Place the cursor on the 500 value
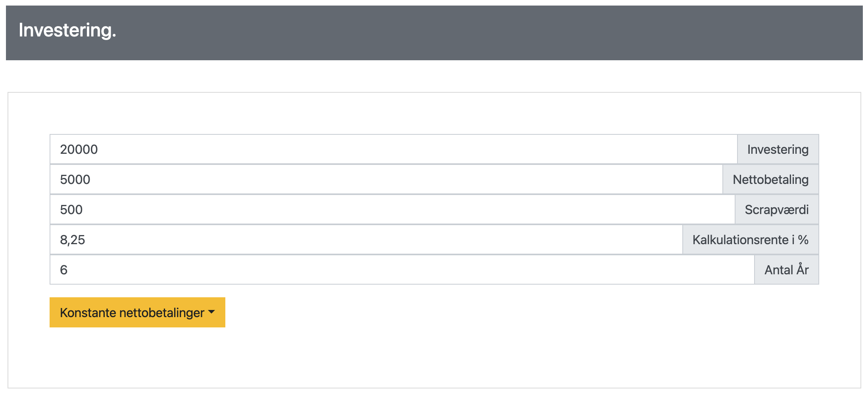 tap(71, 210)
